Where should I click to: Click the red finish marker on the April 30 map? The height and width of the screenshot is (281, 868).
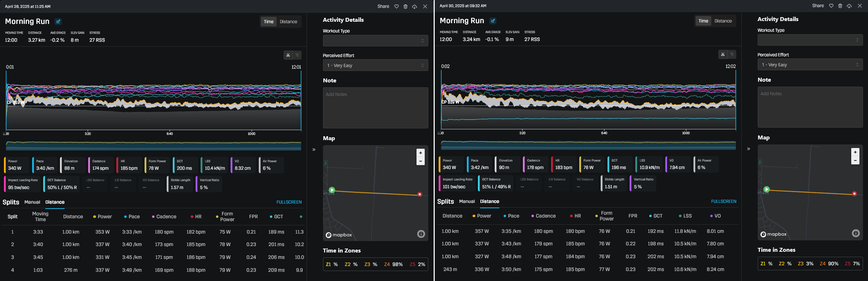[x=854, y=194]
